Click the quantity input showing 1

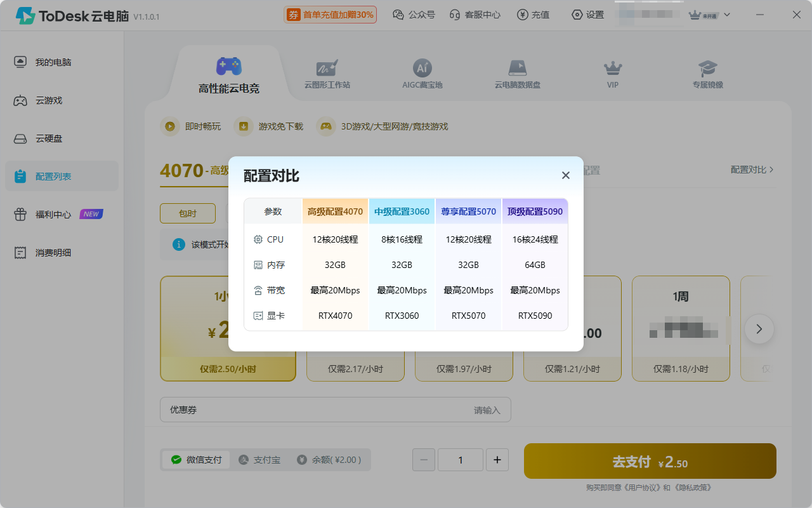[x=461, y=460]
